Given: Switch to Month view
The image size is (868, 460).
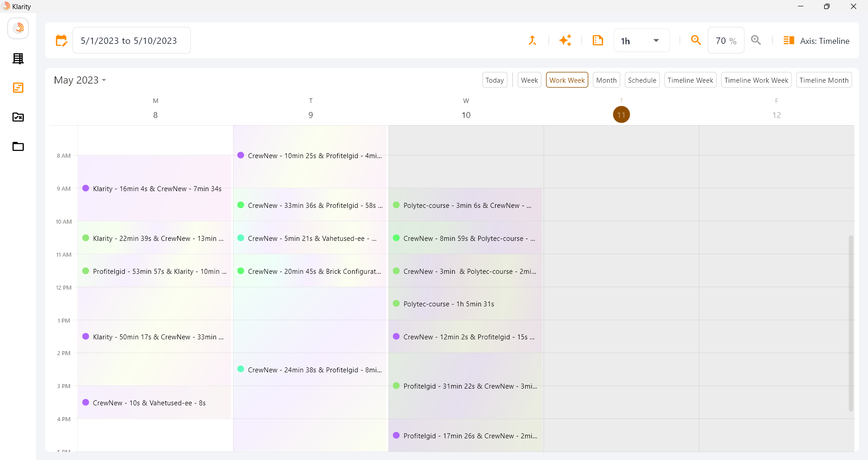Looking at the screenshot, I should tap(606, 80).
